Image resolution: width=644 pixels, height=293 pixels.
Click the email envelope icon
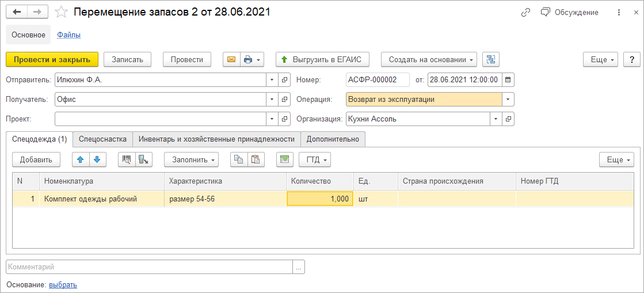(231, 59)
